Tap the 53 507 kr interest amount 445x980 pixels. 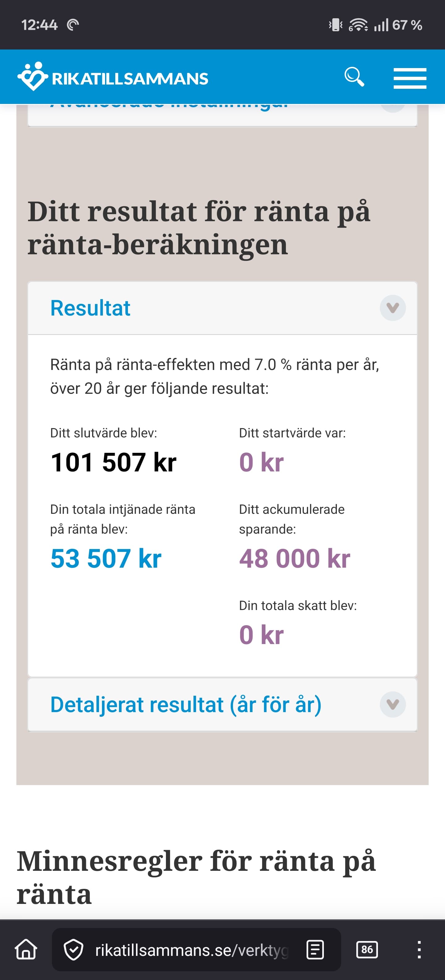pos(106,558)
